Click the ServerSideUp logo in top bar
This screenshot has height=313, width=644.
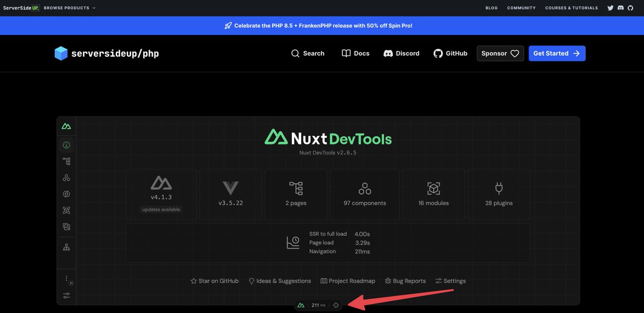click(21, 8)
